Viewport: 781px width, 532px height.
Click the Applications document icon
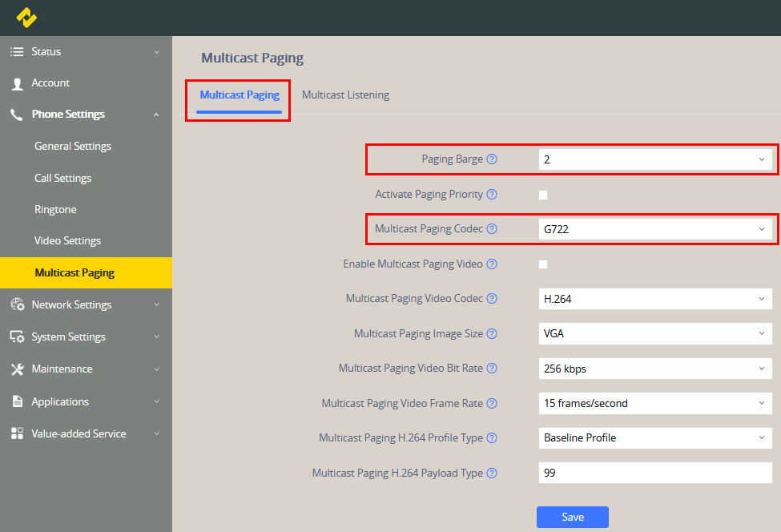18,401
